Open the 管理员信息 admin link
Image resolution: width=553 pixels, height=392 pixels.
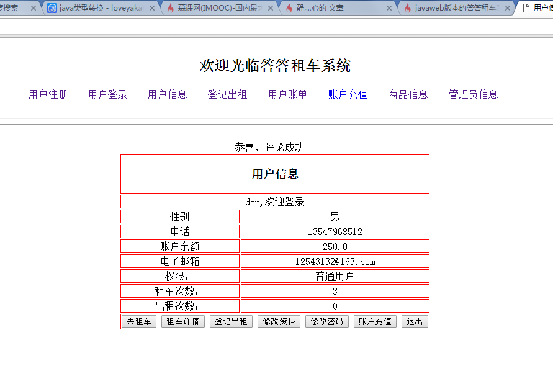[x=473, y=94]
